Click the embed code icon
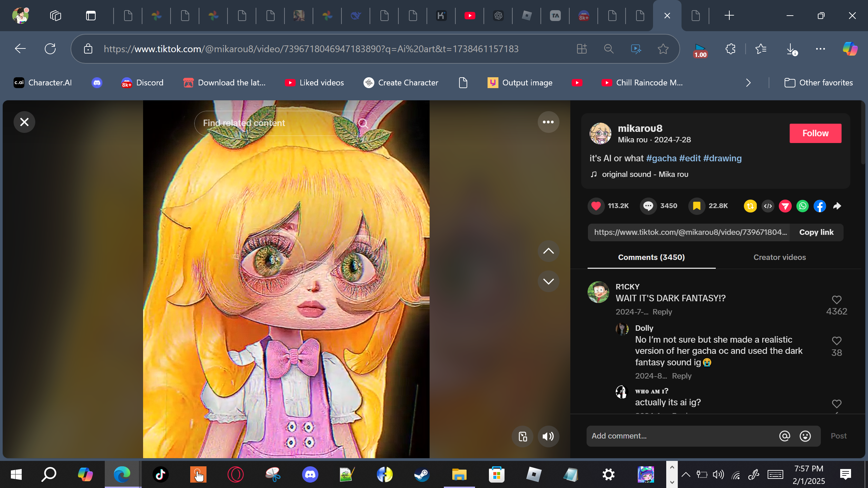Image resolution: width=868 pixels, height=488 pixels. tap(768, 206)
